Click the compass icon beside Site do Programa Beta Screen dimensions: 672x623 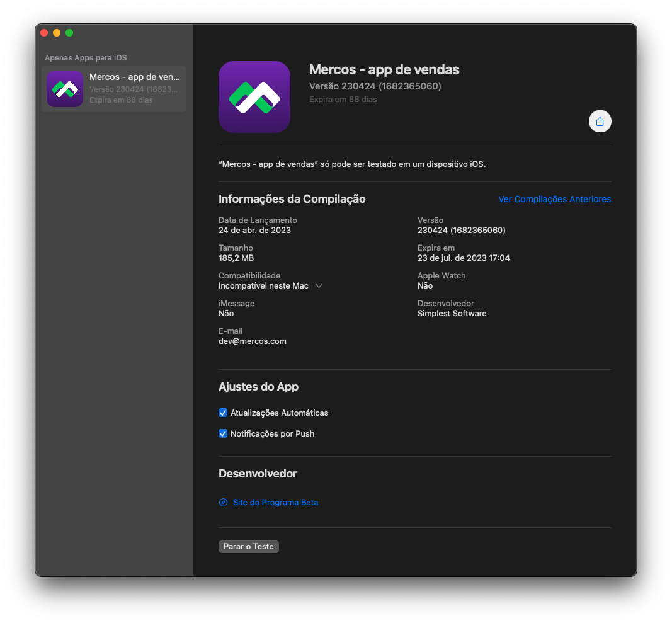tap(223, 502)
